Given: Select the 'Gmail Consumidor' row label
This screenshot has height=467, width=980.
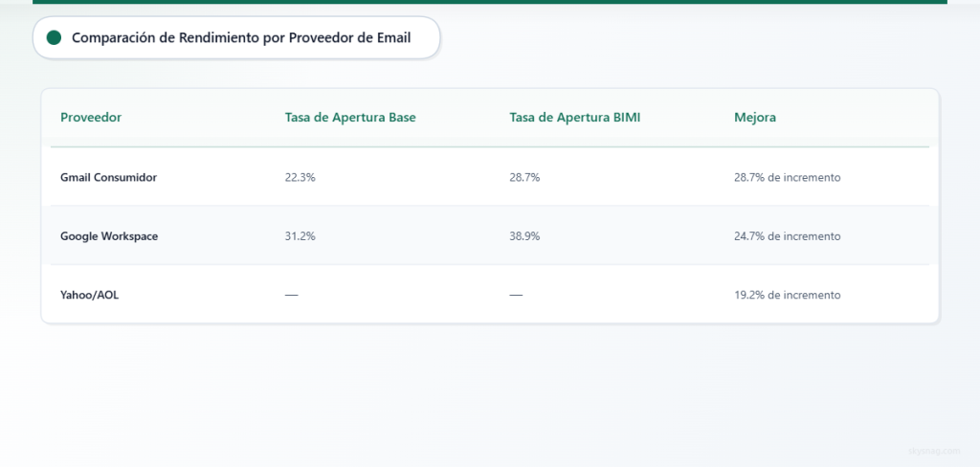Looking at the screenshot, I should click(x=109, y=178).
